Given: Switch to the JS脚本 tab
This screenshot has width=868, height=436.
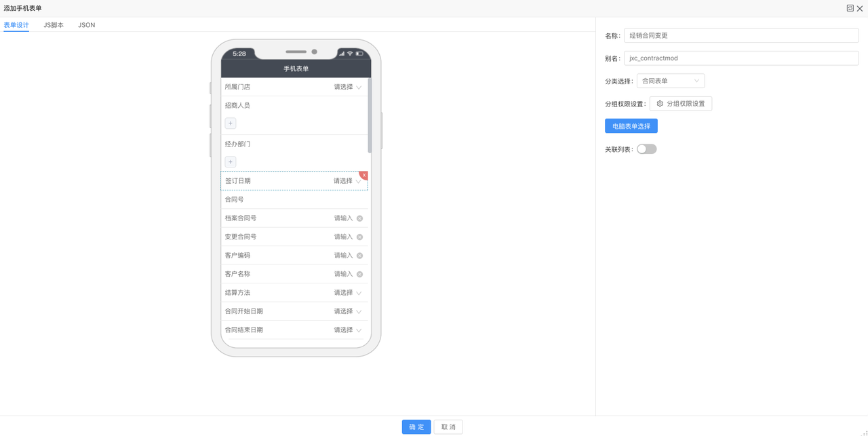Looking at the screenshot, I should 54,25.
